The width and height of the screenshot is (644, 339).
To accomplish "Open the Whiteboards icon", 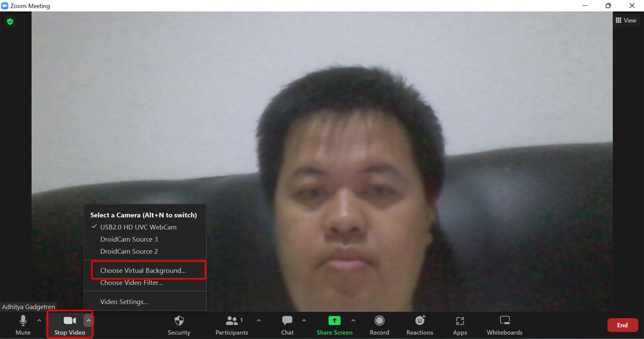I will tap(504, 325).
